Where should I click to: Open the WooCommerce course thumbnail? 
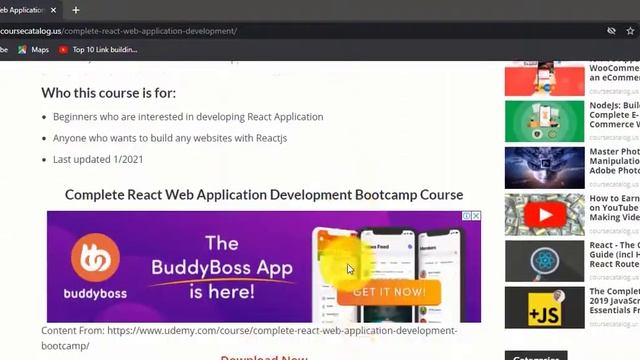point(544,79)
